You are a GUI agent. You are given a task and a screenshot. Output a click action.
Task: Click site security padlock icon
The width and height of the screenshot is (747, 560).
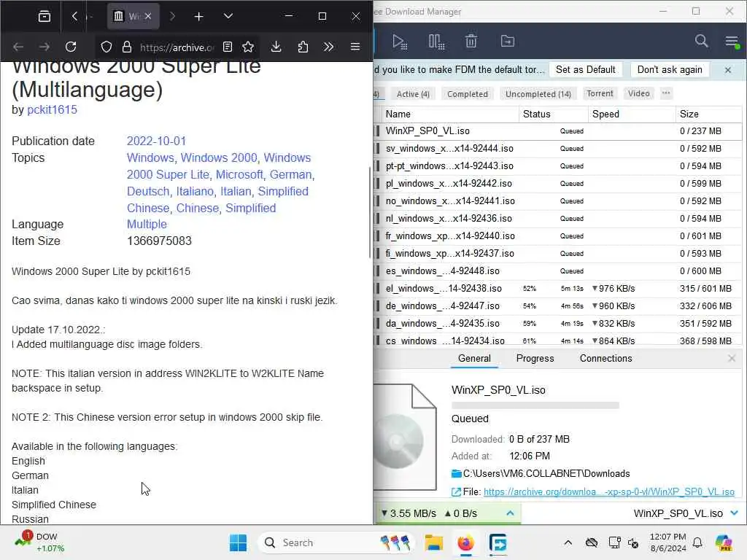pyautogui.click(x=127, y=47)
